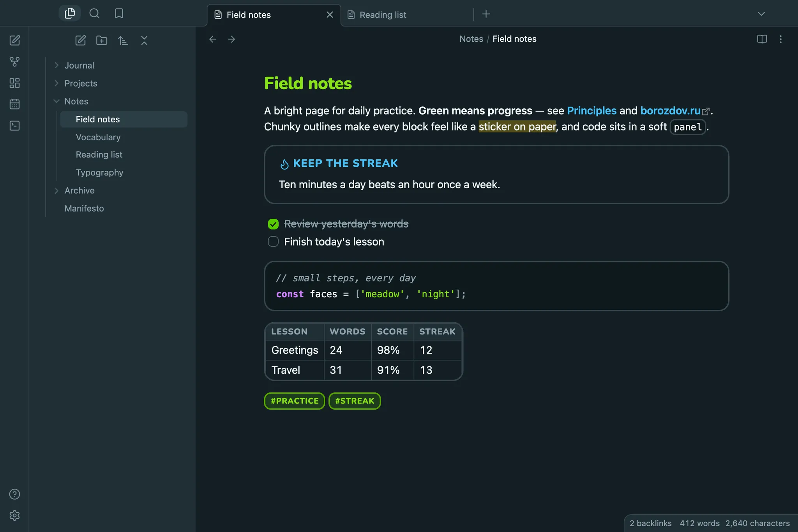Open tab list dropdown chevron
Image resolution: width=798 pixels, height=532 pixels.
point(761,14)
